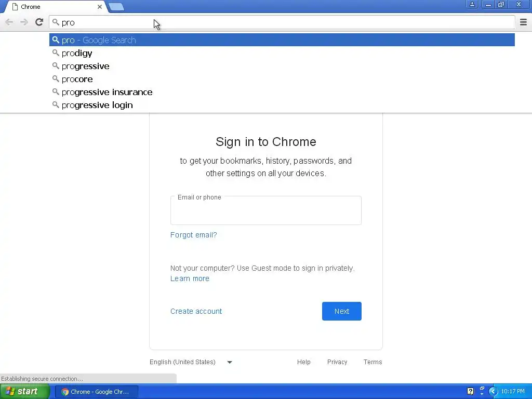Click the profile person icon in the title bar
The image size is (532, 399).
[x=472, y=4]
